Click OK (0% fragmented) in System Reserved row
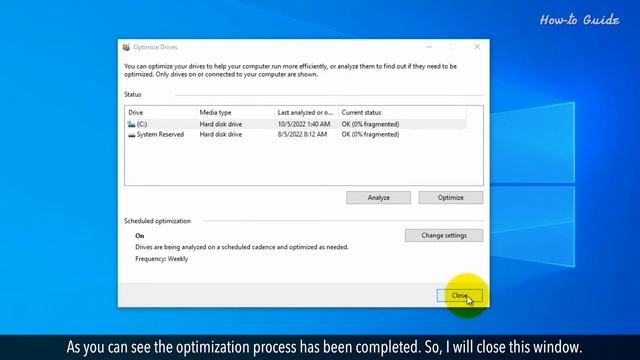 370,134
